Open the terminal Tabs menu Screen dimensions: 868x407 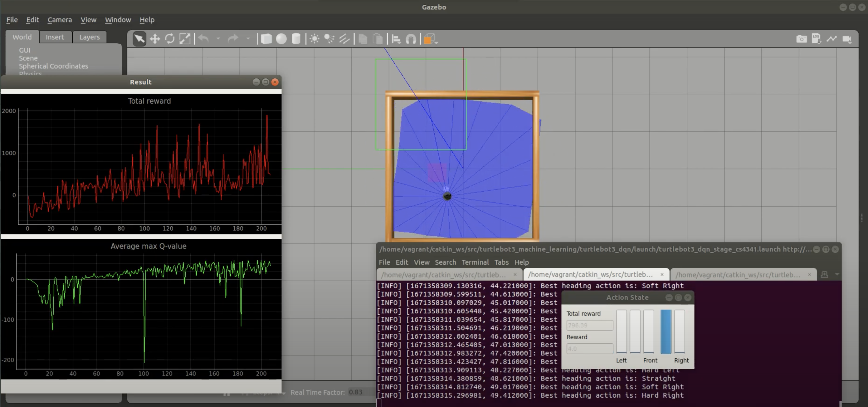[x=501, y=262]
